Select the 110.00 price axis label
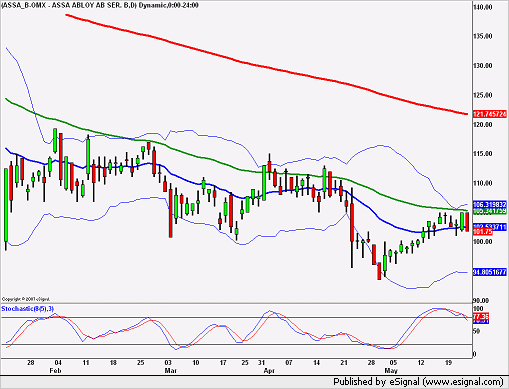Image resolution: width=509 pixels, height=389 pixels. click(x=483, y=183)
